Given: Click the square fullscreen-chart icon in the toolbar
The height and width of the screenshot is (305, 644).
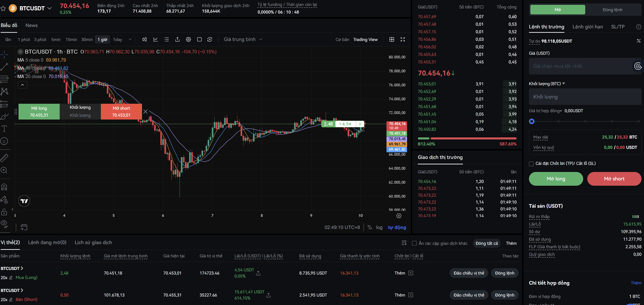Looking at the screenshot, I should click(x=199, y=39).
